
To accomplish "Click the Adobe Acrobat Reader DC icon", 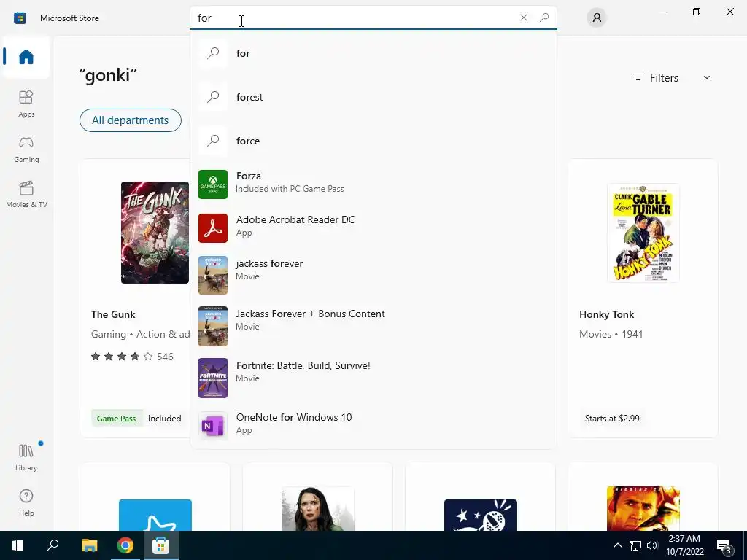I will tap(213, 228).
